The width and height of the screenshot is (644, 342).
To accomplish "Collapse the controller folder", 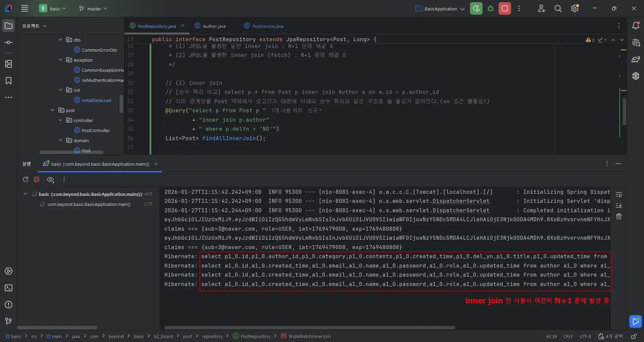I will tap(60, 120).
